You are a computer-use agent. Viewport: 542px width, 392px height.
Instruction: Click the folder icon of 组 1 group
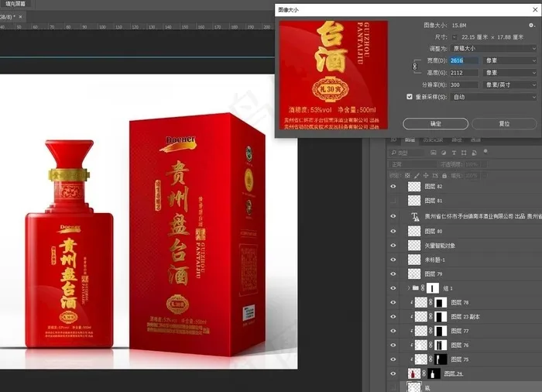(416, 288)
